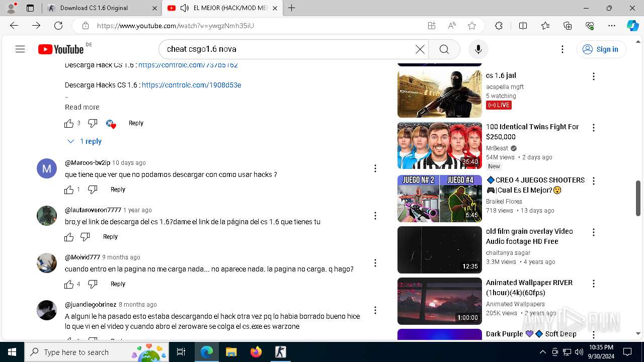Viewport: 644px width, 362px height.
Task: Open Task View on taskbar
Action: [x=181, y=352]
